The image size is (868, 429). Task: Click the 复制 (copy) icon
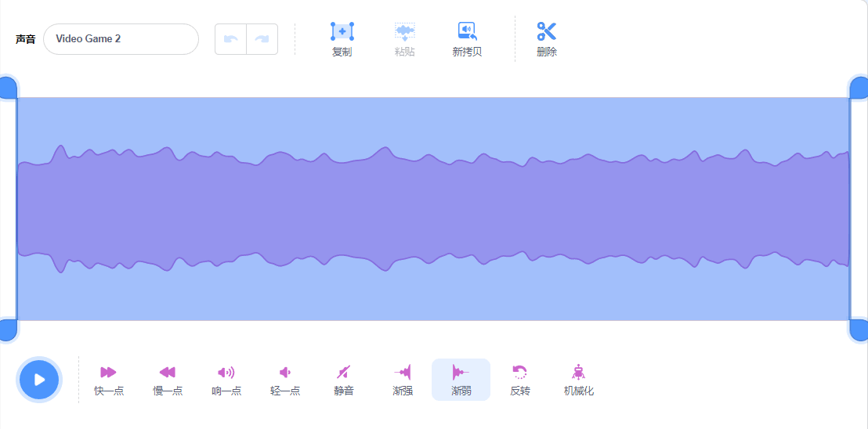[x=342, y=31]
